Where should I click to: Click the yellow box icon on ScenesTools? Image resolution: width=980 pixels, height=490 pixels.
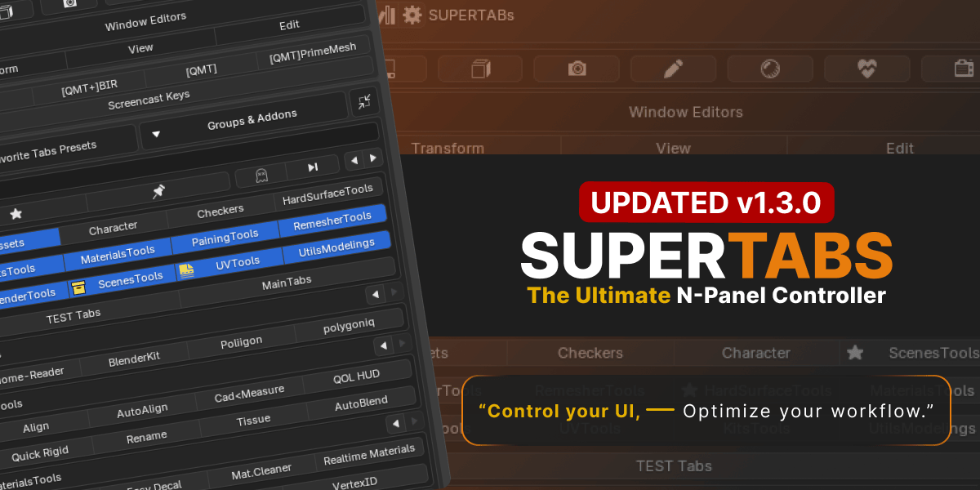[79, 287]
